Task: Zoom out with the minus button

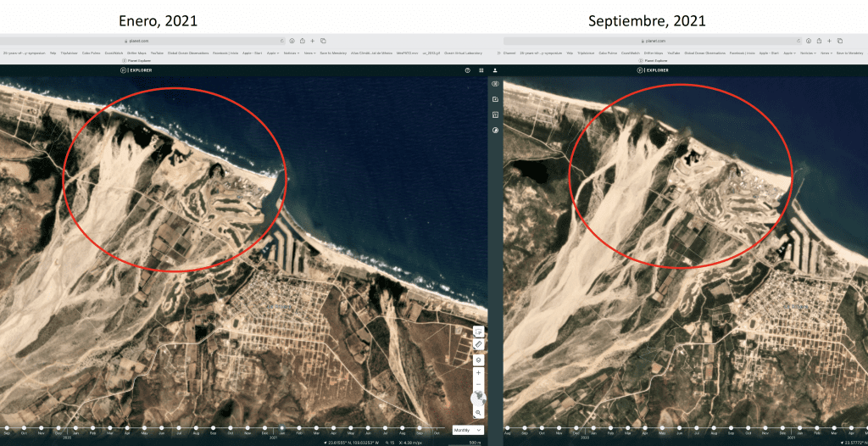Action: coord(478,384)
